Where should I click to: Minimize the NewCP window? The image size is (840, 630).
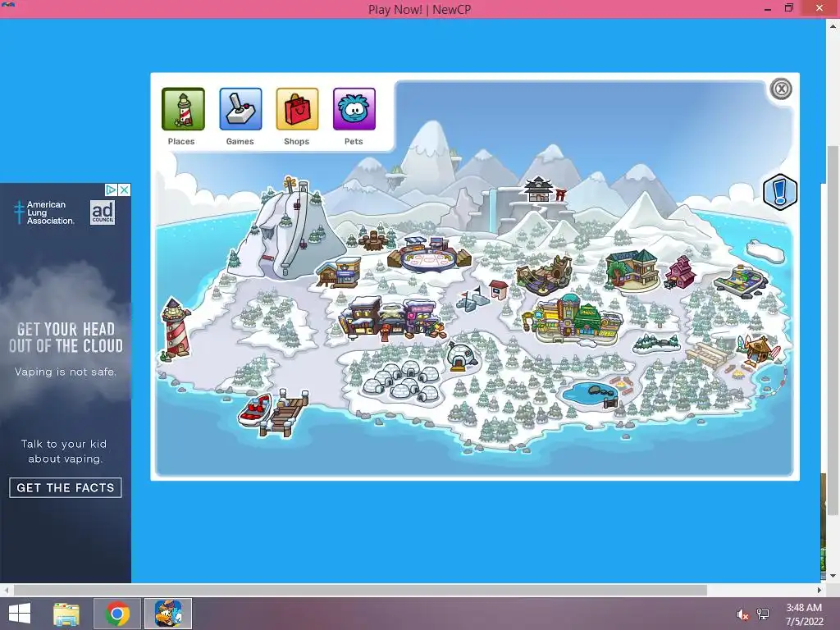768,8
